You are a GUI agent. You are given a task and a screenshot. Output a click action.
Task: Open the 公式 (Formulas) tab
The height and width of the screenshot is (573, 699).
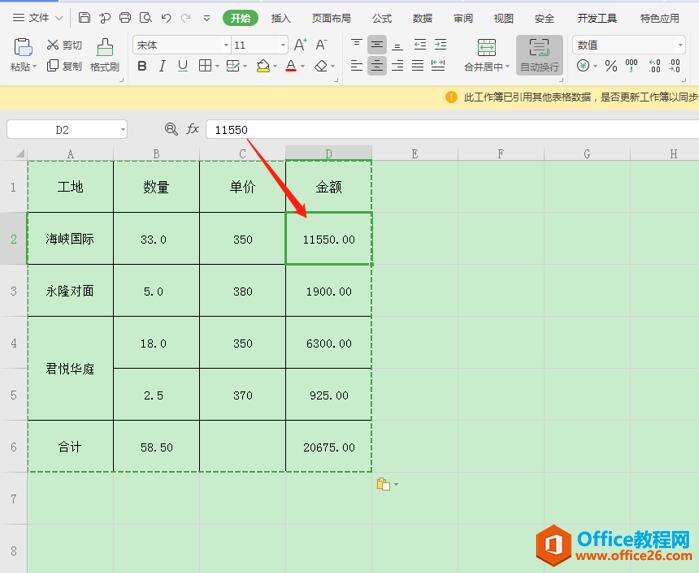pos(381,18)
